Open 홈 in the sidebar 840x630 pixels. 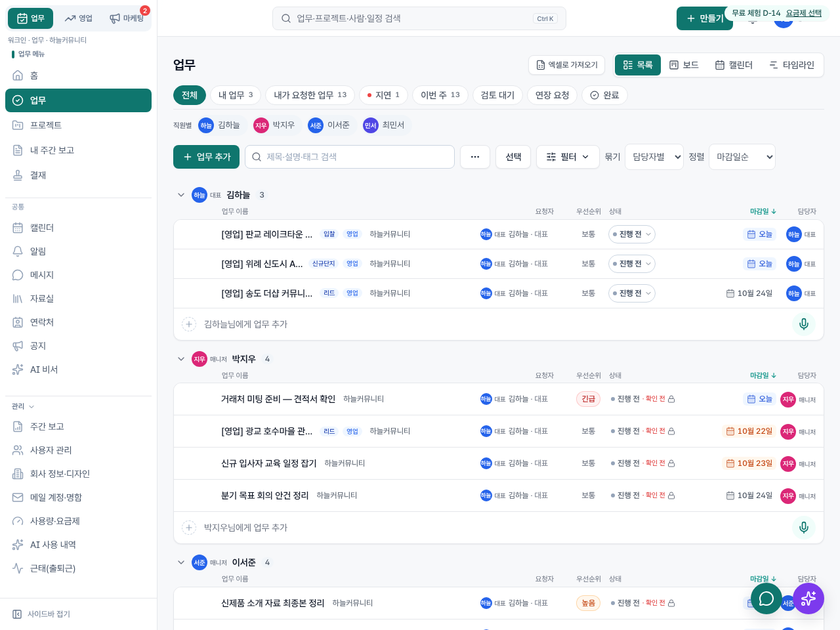click(x=78, y=75)
